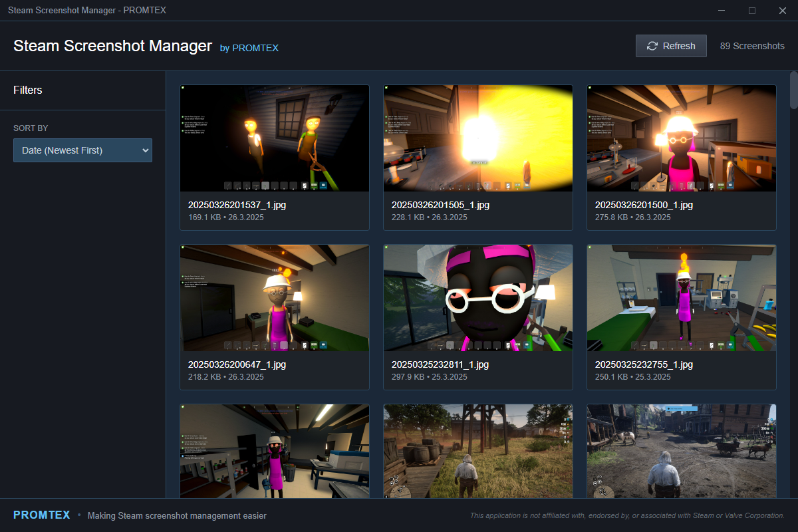Maximize the application window
This screenshot has width=798, height=532.
(752, 10)
